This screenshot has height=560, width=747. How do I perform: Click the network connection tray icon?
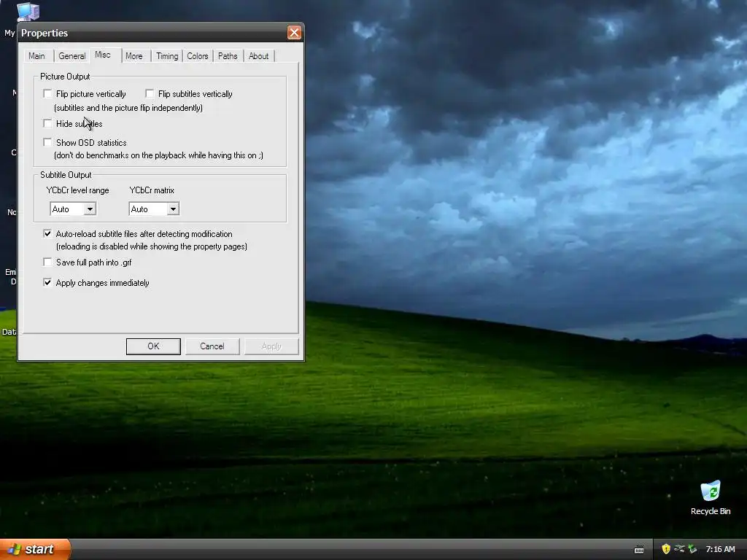click(679, 549)
